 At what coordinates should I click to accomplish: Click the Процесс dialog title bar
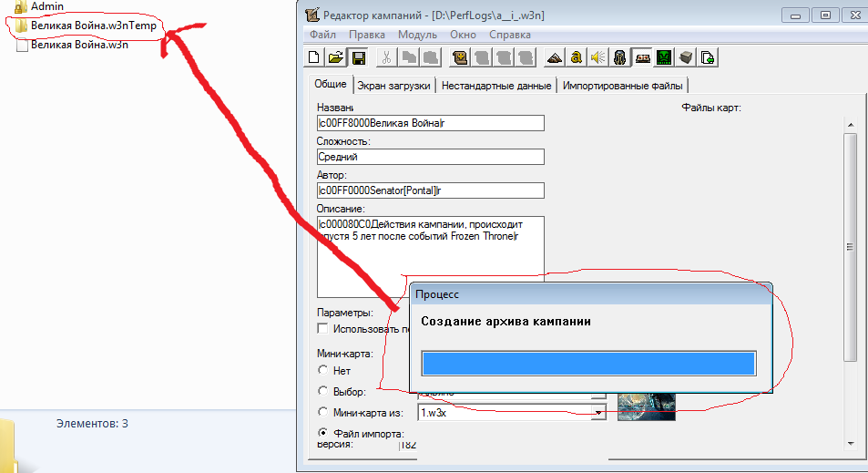pyautogui.click(x=591, y=294)
